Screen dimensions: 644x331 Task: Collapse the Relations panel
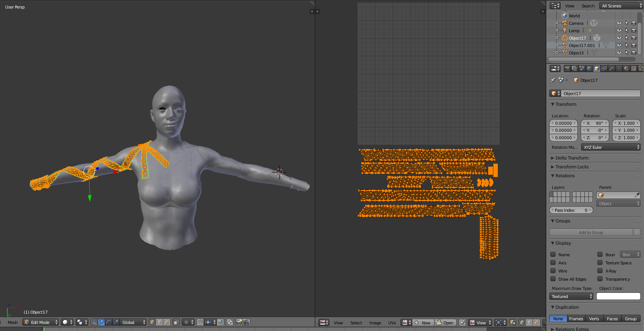565,175
